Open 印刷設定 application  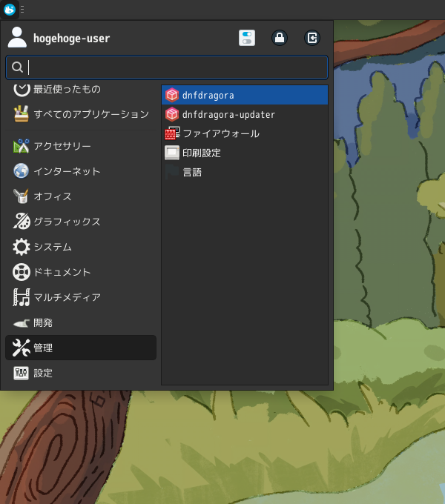(245, 153)
